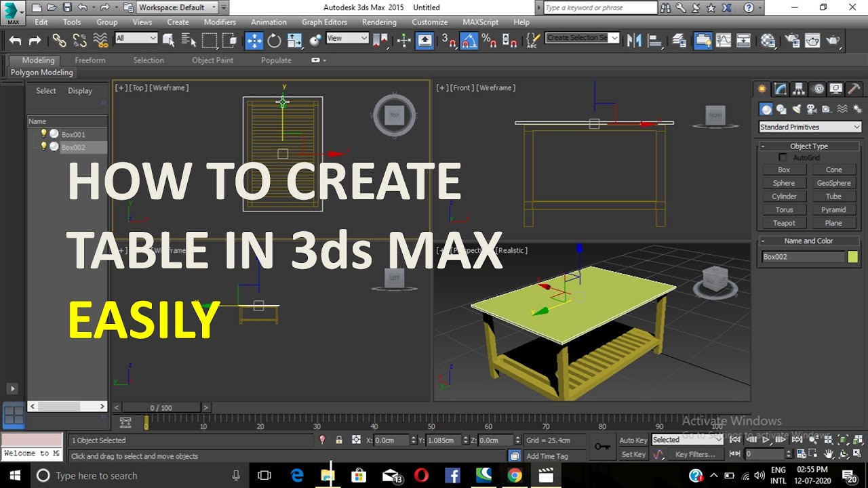Screen dimensions: 868x488
Task: Toggle the Auto Key button
Action: click(x=633, y=440)
